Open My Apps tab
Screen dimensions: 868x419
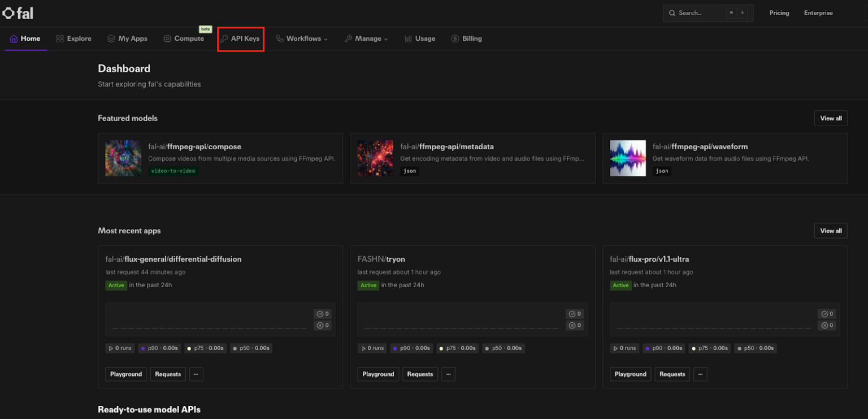coord(127,38)
